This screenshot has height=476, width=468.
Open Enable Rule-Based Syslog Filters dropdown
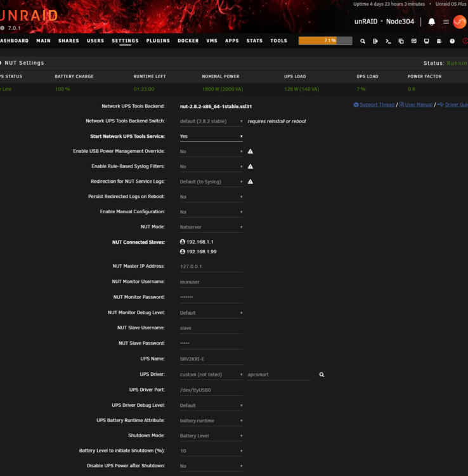[x=211, y=167]
